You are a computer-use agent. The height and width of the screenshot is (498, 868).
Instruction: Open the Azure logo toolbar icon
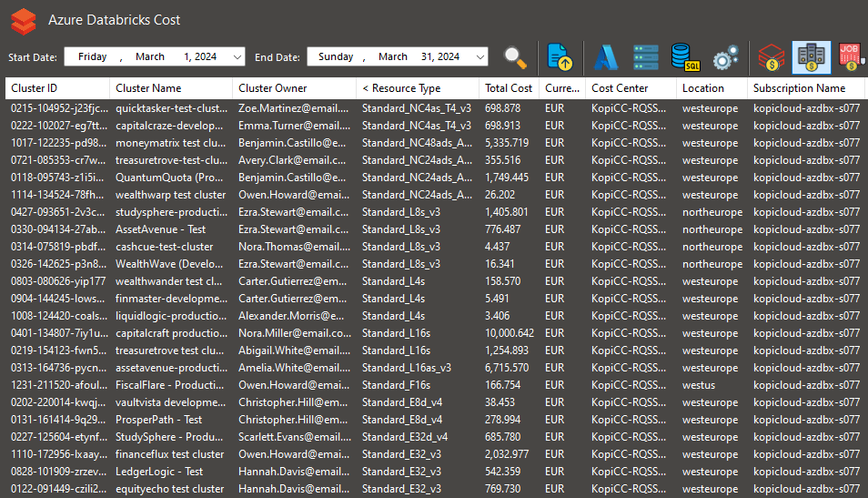pyautogui.click(x=606, y=57)
